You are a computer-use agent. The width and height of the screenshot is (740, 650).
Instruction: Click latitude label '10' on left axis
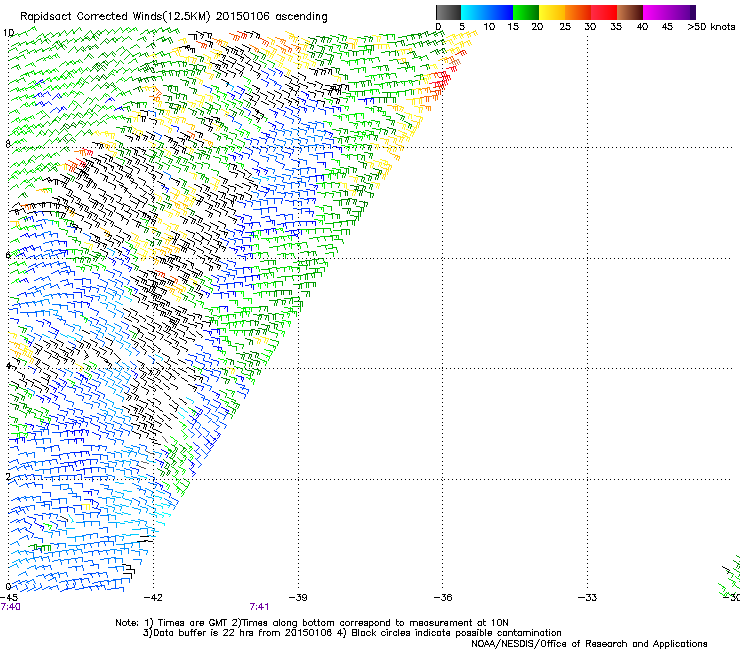click(x=8, y=33)
